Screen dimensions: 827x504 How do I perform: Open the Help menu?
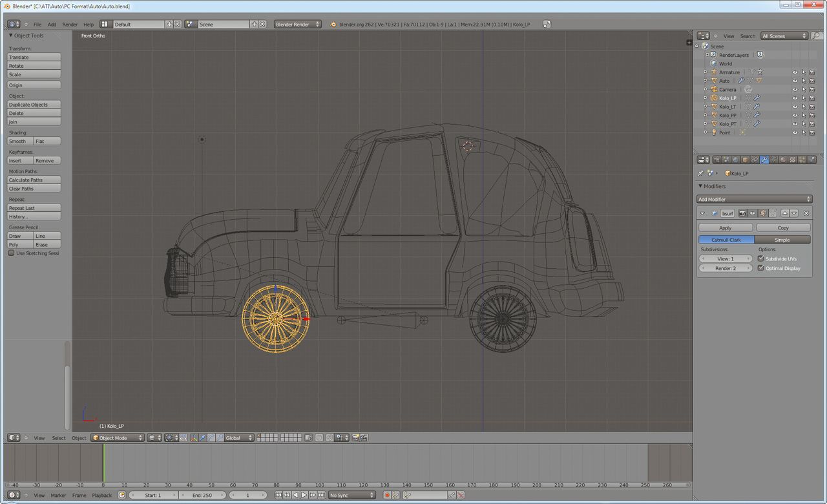89,24
